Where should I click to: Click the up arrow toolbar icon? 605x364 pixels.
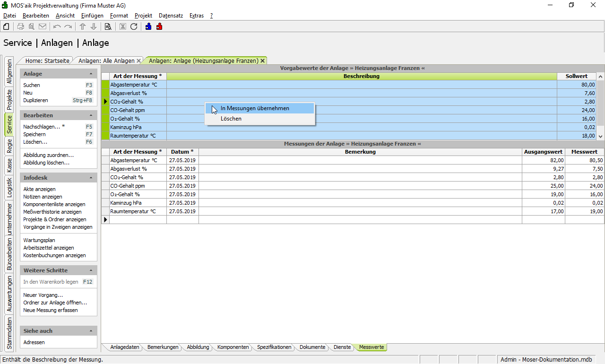83,26
